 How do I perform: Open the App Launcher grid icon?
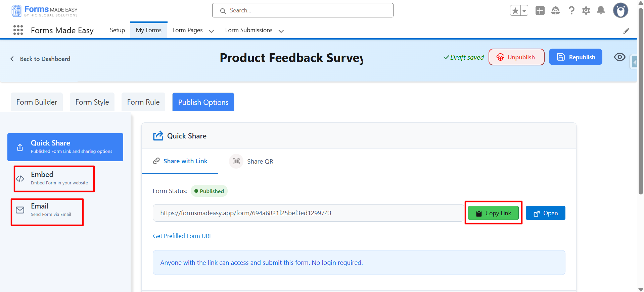click(x=18, y=30)
